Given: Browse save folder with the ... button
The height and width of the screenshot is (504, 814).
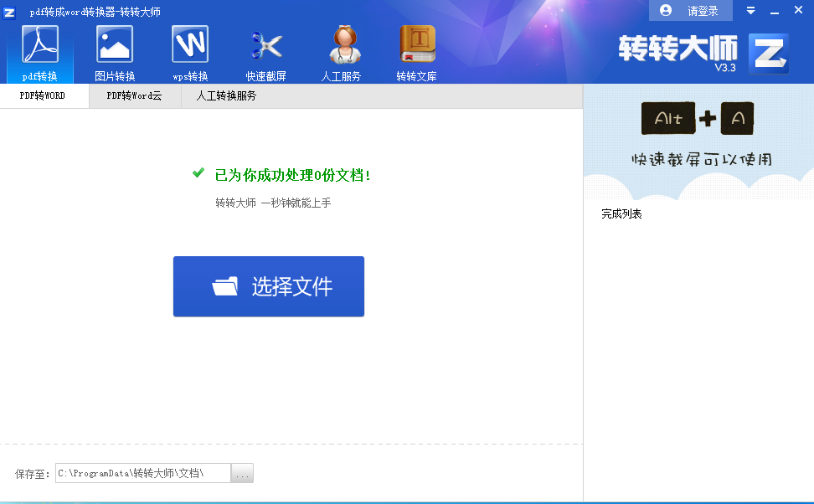Looking at the screenshot, I should [x=242, y=474].
